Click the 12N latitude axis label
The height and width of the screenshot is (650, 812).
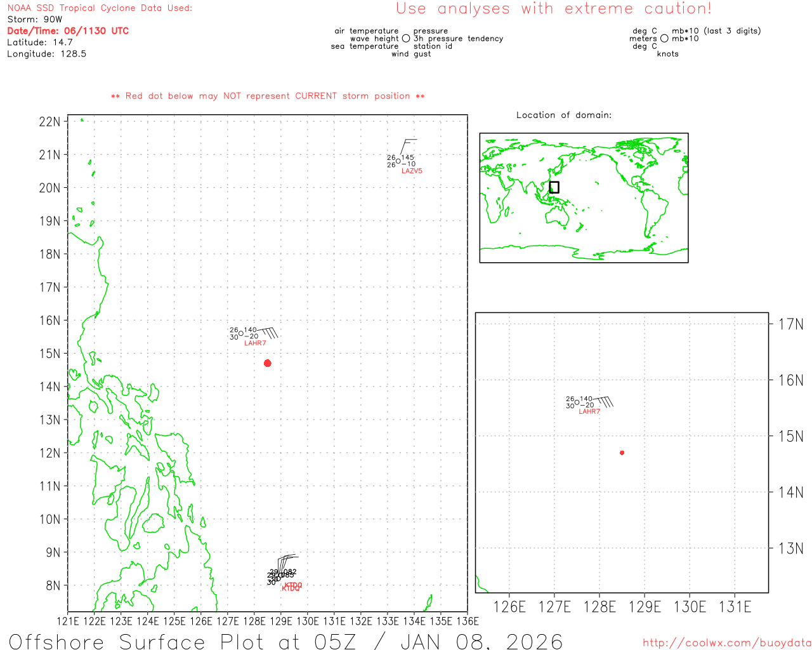tap(49, 453)
